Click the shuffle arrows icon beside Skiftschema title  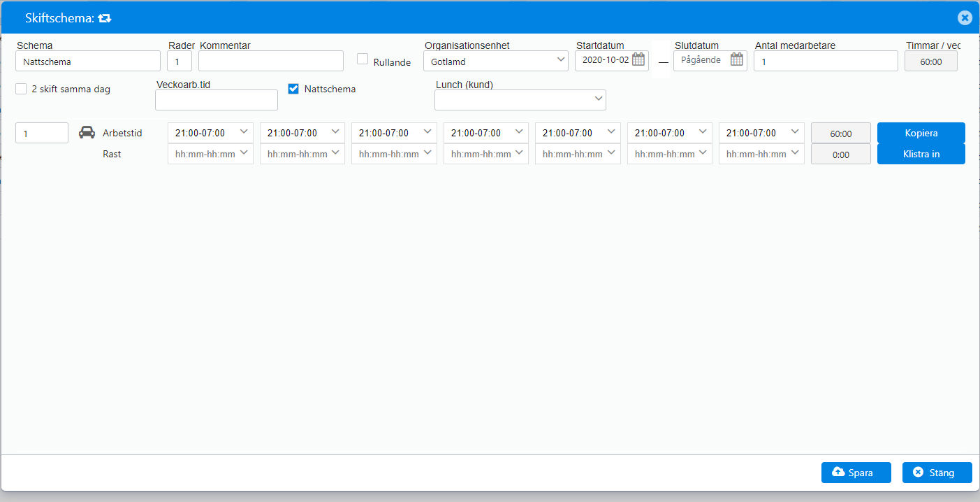[x=105, y=18]
